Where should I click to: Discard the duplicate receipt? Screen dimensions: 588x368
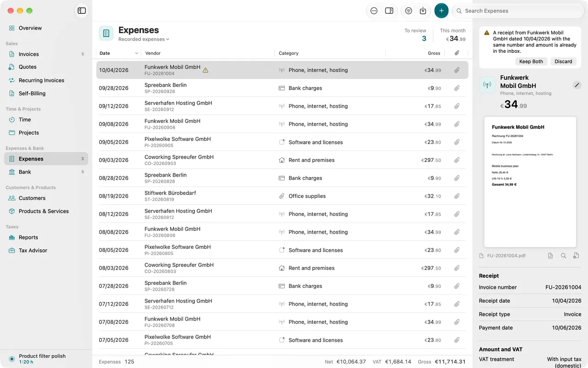563,62
